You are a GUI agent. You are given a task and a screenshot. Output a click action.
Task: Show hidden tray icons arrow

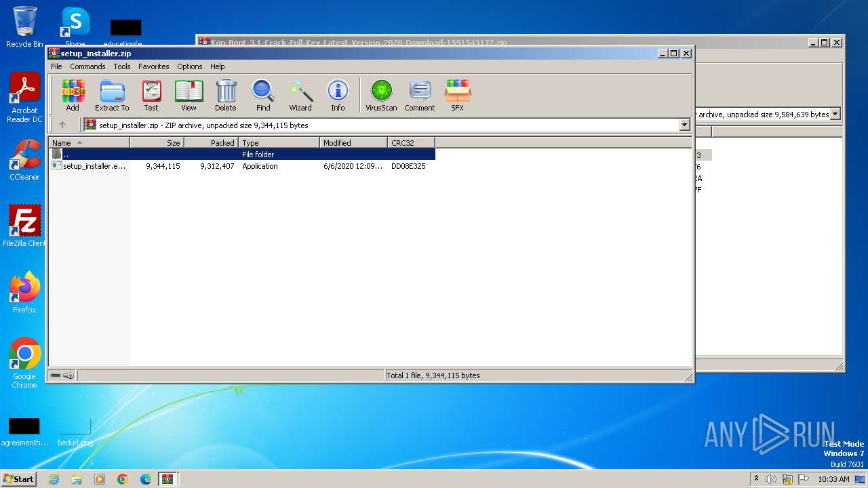(757, 479)
